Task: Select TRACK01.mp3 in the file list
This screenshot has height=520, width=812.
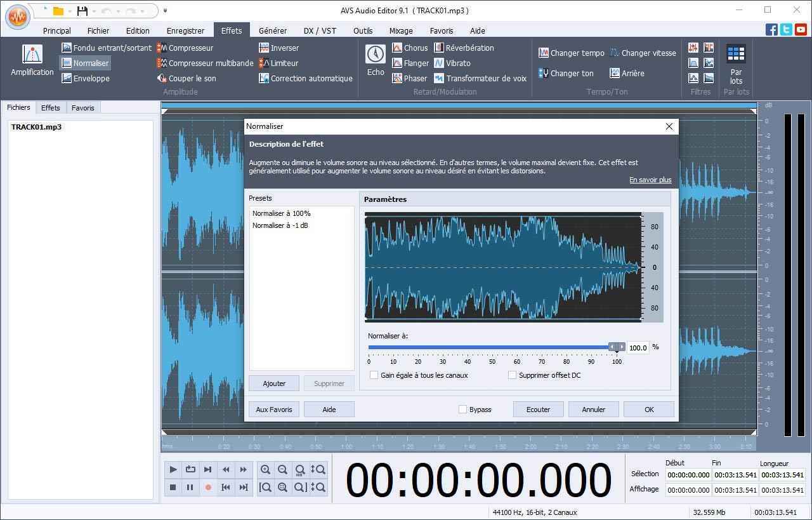Action: 37,127
